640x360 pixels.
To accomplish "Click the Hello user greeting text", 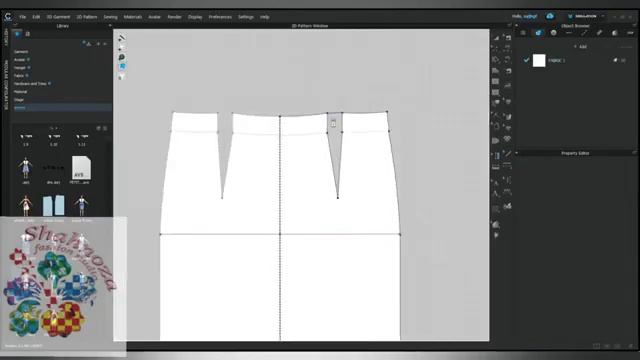I will (x=524, y=16).
